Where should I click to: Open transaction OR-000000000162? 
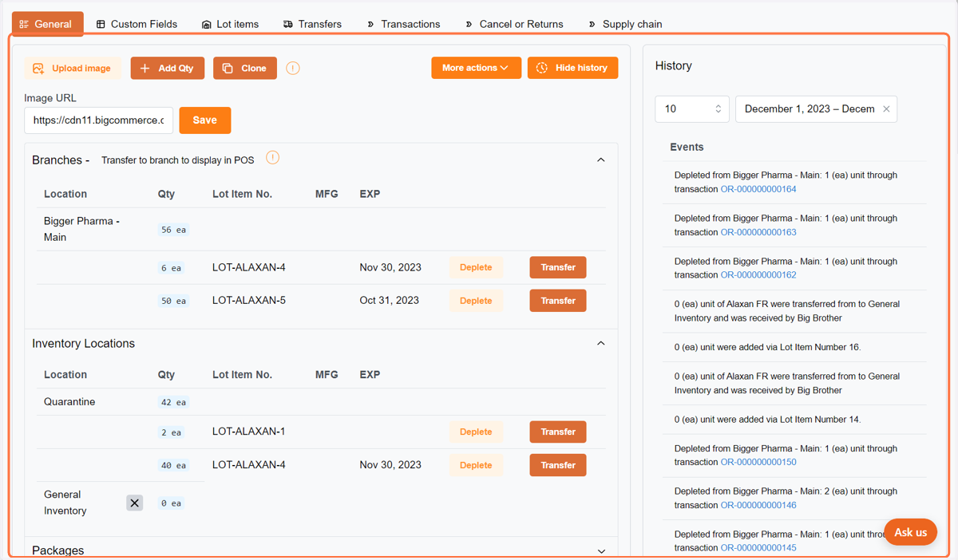coord(758,274)
